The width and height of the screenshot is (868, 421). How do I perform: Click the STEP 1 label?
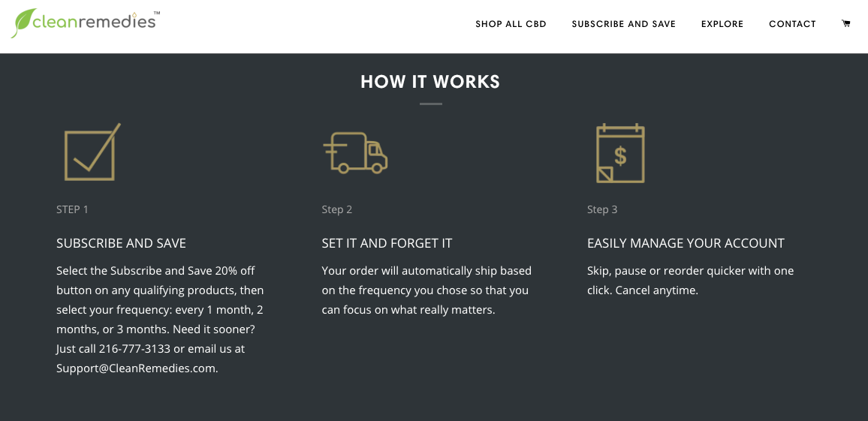click(72, 209)
